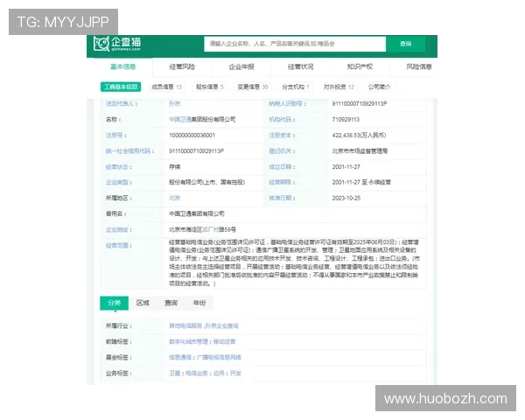Open the 卫星 business tag link

pos(174,374)
